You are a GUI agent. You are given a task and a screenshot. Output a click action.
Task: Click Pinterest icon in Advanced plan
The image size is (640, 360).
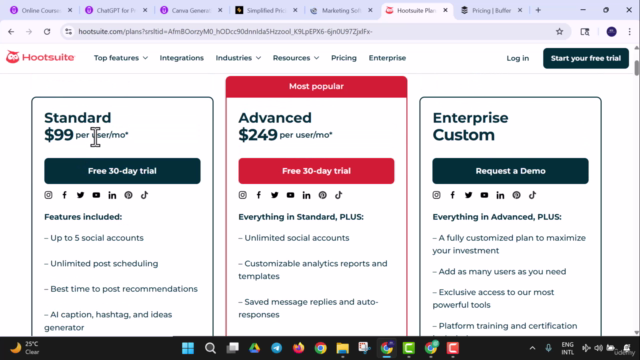[x=323, y=195]
